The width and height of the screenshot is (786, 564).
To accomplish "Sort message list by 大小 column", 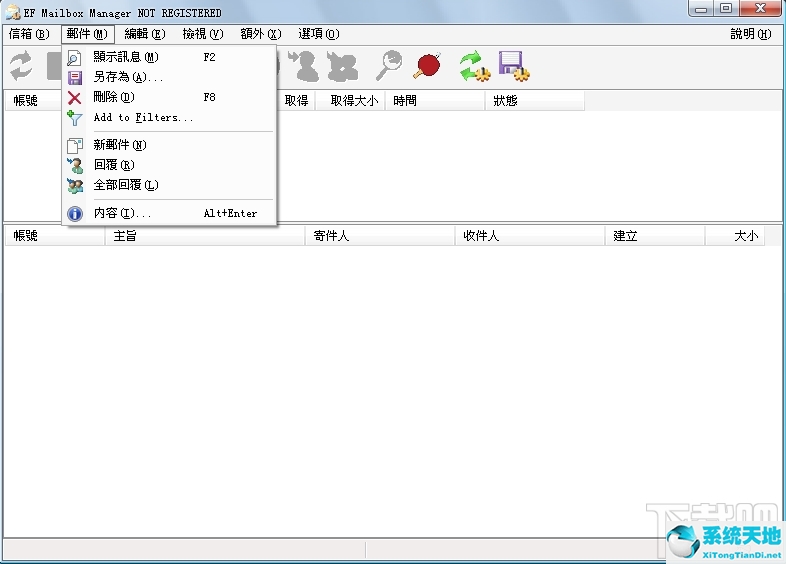I will [x=735, y=236].
